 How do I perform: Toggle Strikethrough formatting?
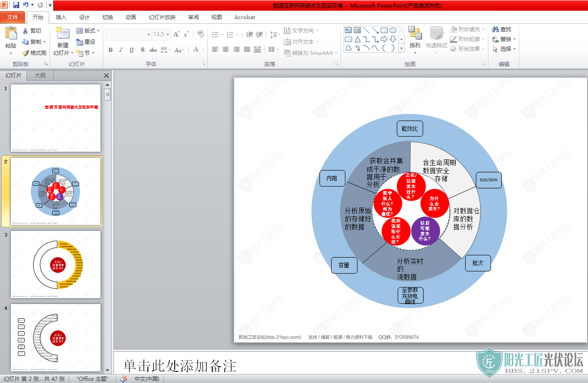(153, 50)
